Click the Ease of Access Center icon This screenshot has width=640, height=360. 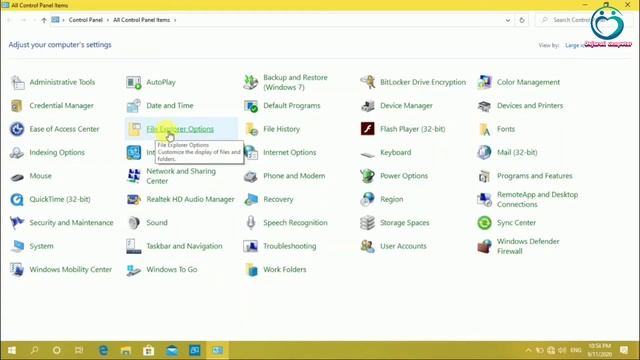coord(17,129)
